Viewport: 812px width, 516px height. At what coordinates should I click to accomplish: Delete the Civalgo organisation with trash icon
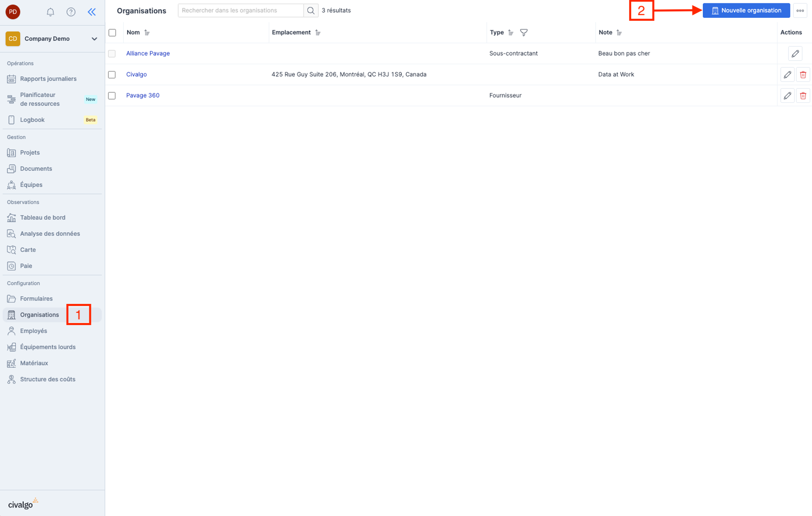tap(803, 74)
